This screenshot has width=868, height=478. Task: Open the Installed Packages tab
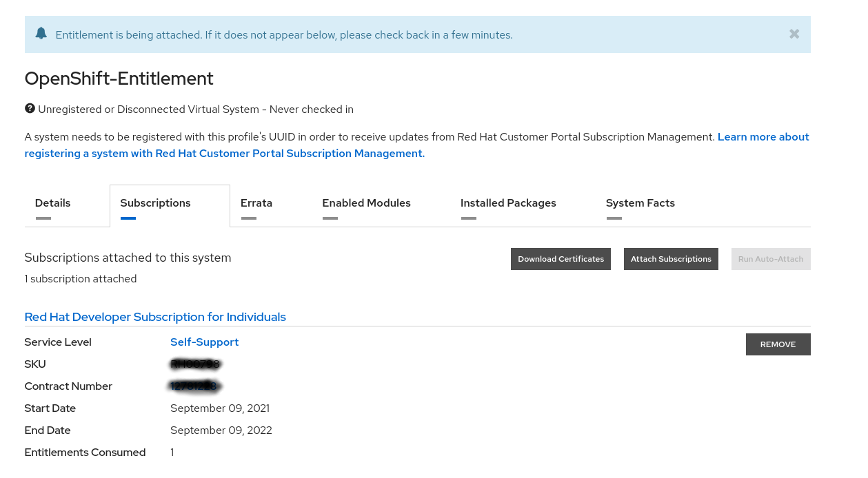[508, 203]
